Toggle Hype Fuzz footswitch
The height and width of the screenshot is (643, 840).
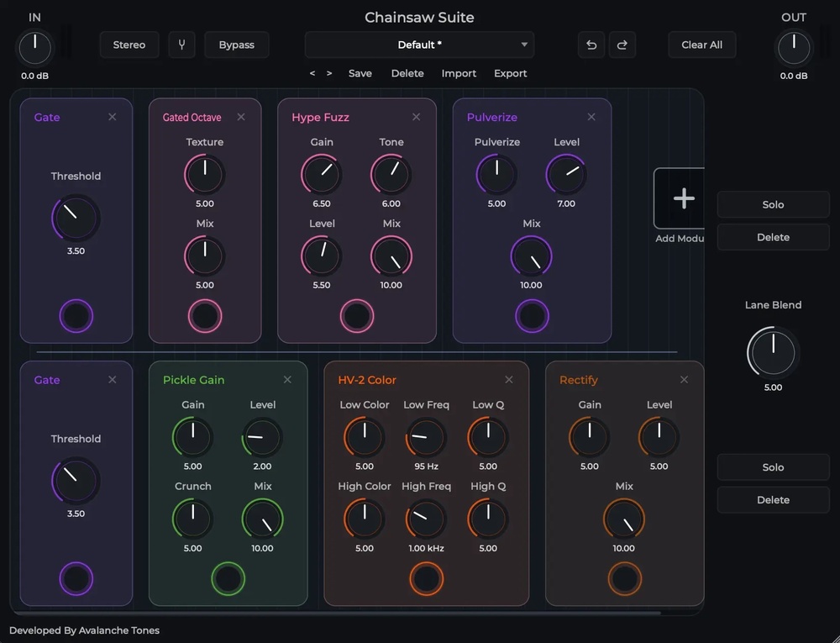click(357, 316)
